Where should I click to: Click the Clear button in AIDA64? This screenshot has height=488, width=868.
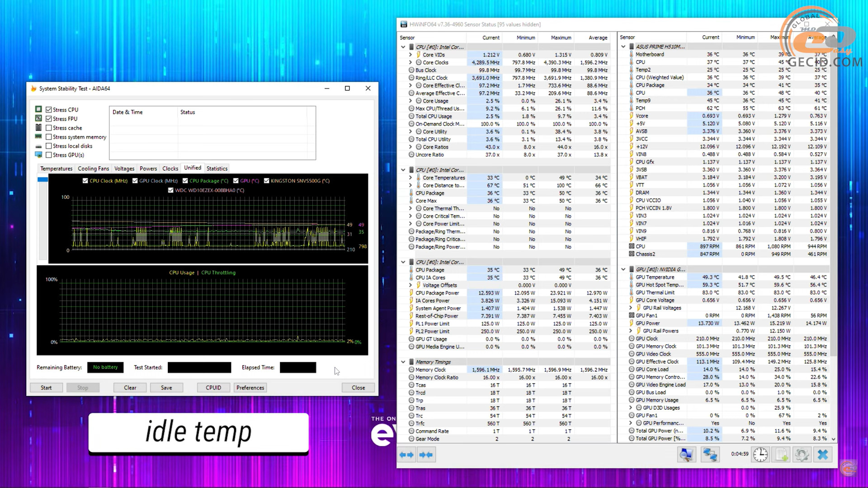click(x=129, y=387)
